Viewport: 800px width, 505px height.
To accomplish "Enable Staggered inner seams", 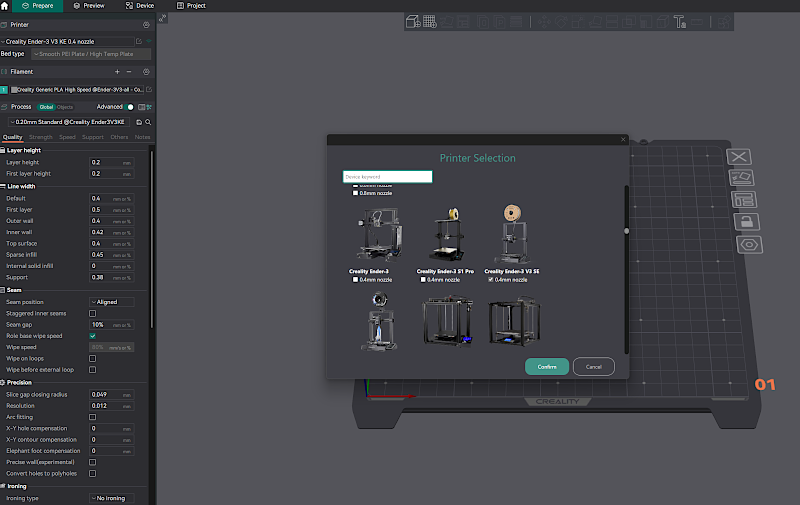I will (92, 314).
